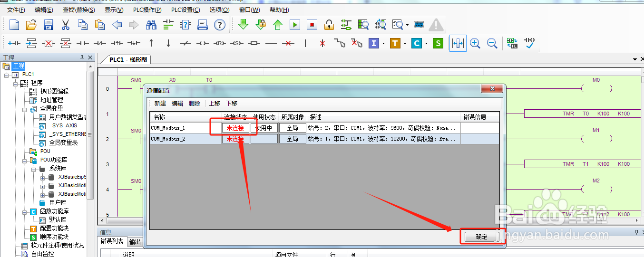
Task: Insert a reset coil (R)
Action: click(219, 43)
